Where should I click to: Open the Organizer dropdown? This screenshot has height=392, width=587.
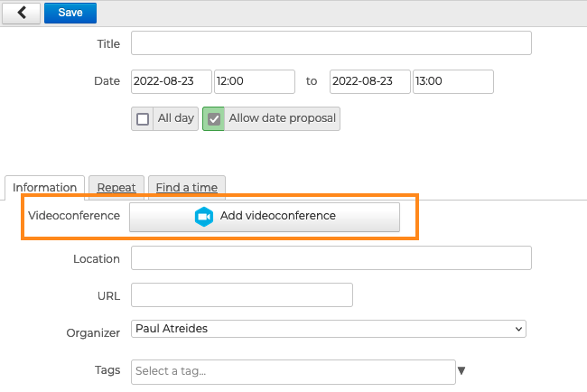click(x=328, y=329)
